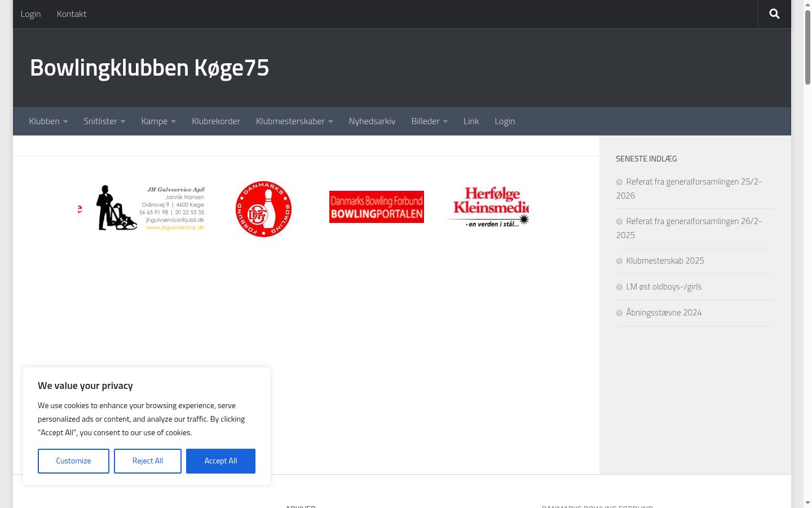
Task: Accept all cookies in privacy banner
Action: 220,461
